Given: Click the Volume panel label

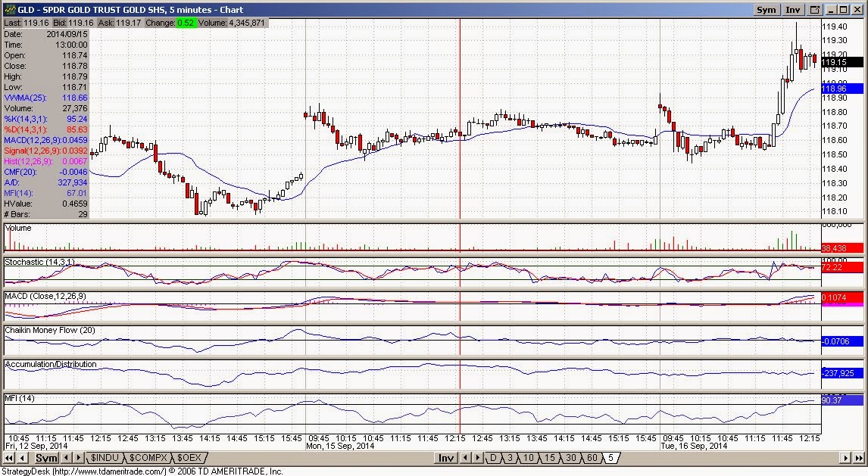Looking at the screenshot, I should [17, 228].
